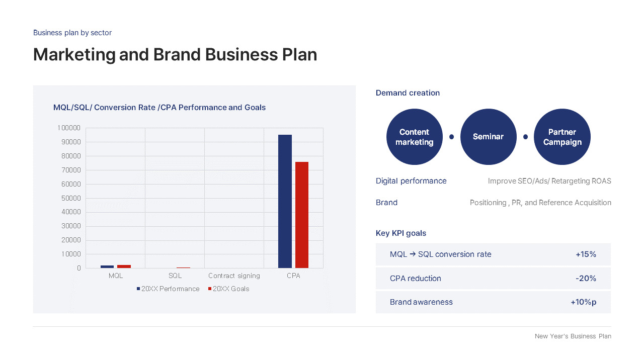This screenshot has width=644, height=362.
Task: Click the Demand creation heading
Action: [x=408, y=93]
